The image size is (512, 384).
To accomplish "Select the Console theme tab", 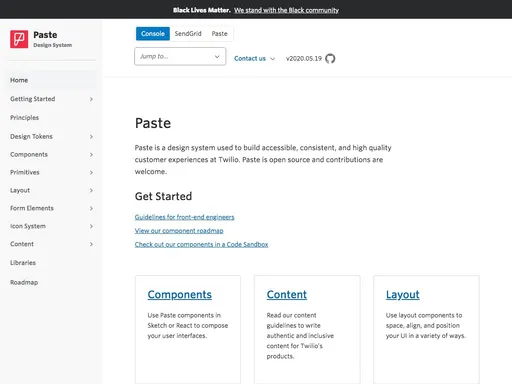I will [153, 34].
